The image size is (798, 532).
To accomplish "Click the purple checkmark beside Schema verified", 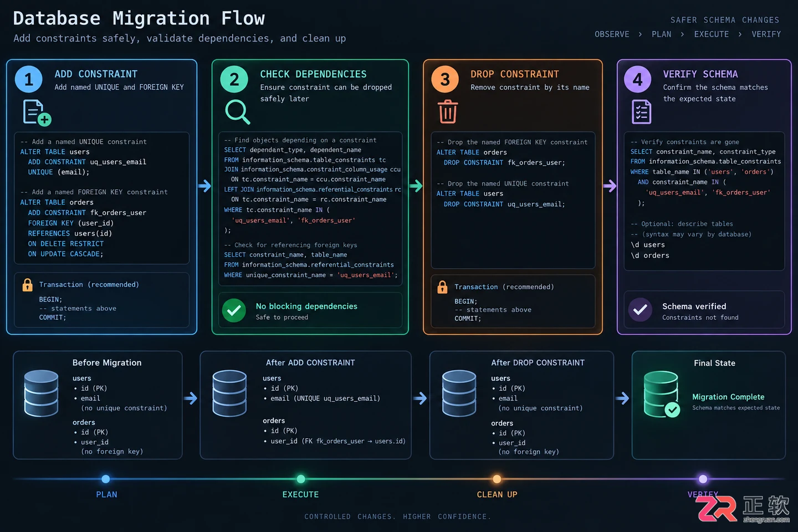I will (x=640, y=310).
